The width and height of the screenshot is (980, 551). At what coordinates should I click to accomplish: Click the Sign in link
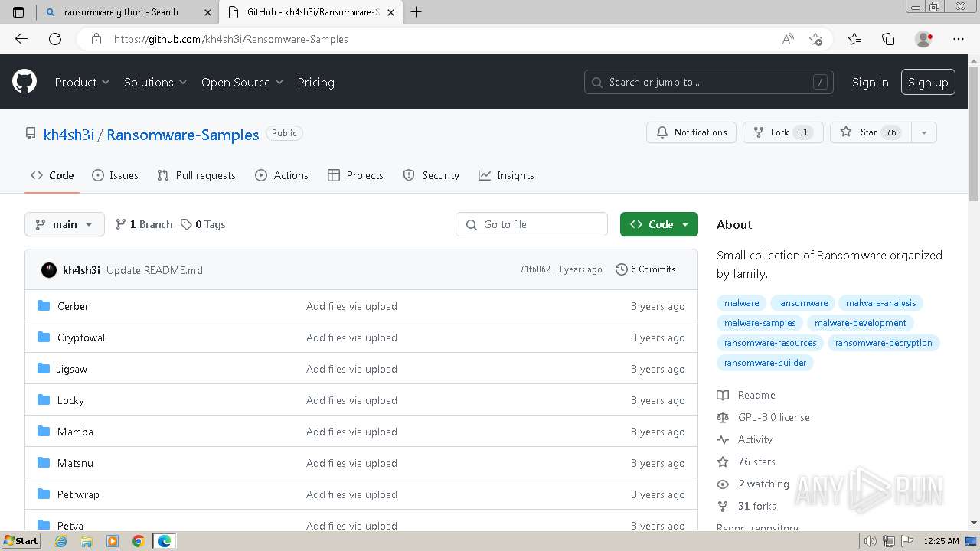pyautogui.click(x=871, y=82)
